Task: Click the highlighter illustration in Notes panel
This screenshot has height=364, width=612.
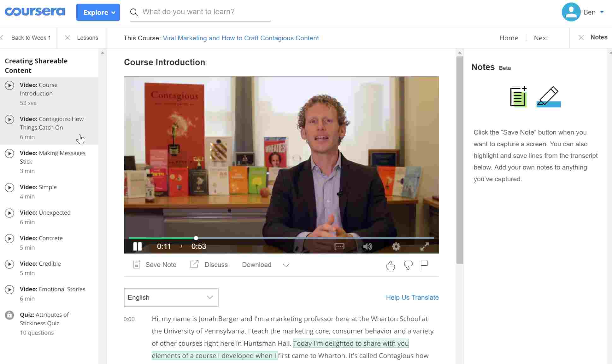Action: (549, 97)
